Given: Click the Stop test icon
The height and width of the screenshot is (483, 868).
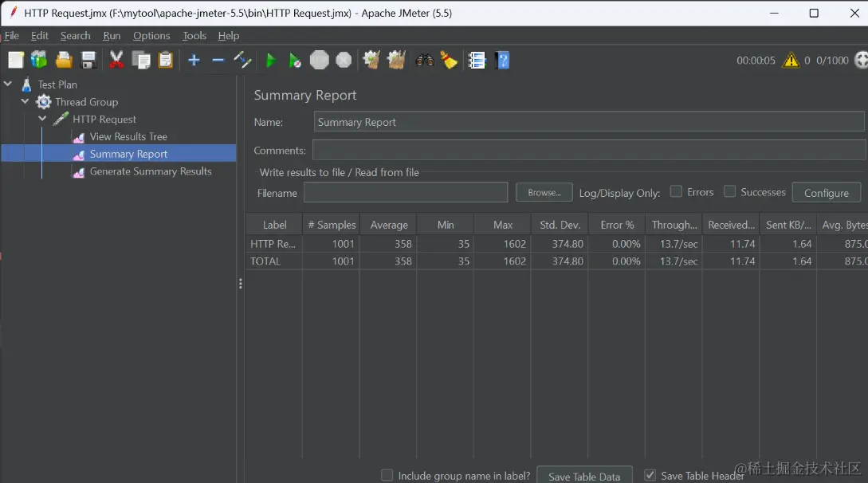Looking at the screenshot, I should pos(320,60).
